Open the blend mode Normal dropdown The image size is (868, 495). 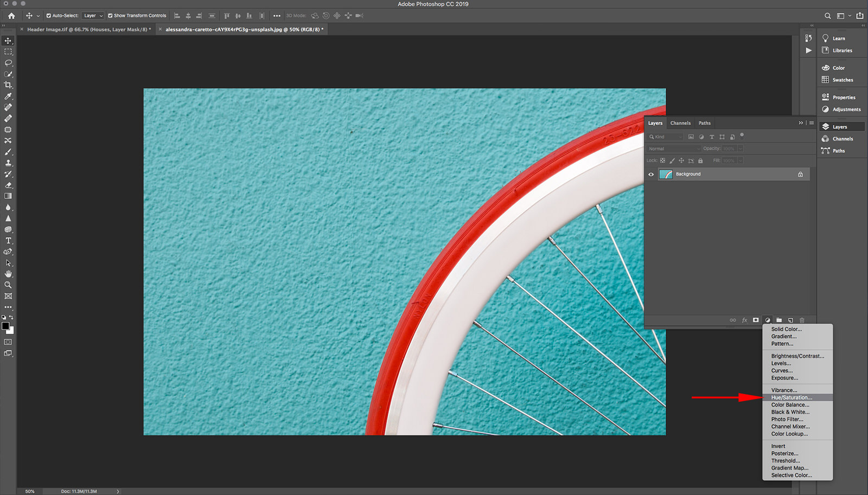click(674, 149)
